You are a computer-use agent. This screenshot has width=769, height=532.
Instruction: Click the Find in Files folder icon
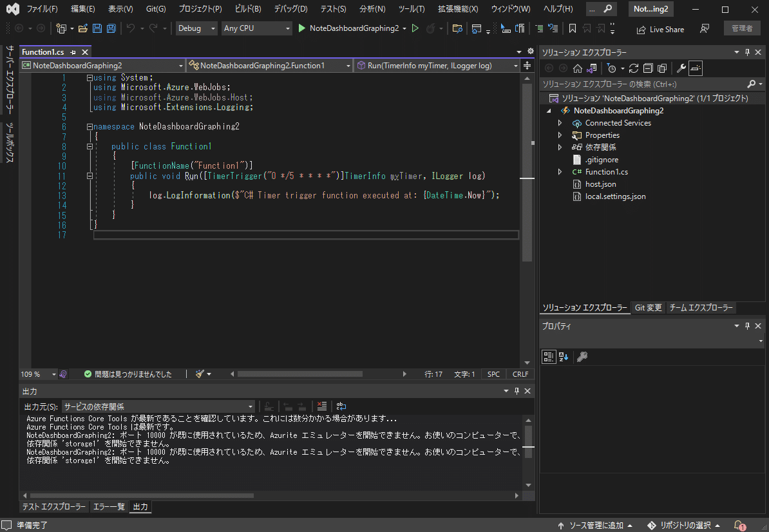(457, 28)
